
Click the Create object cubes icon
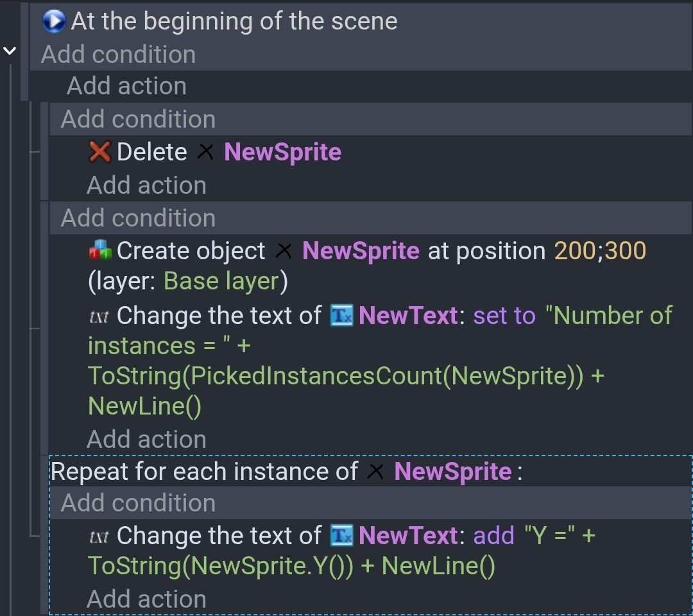(100, 251)
